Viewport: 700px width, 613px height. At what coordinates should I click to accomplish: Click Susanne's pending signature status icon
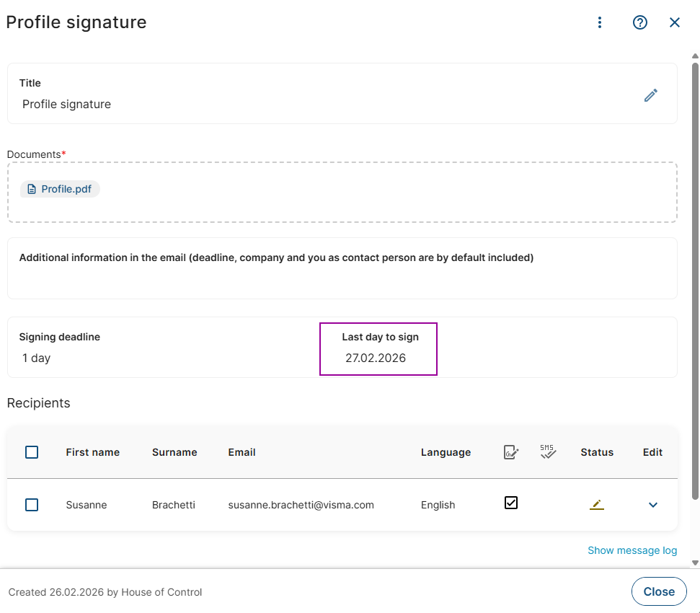coord(596,505)
